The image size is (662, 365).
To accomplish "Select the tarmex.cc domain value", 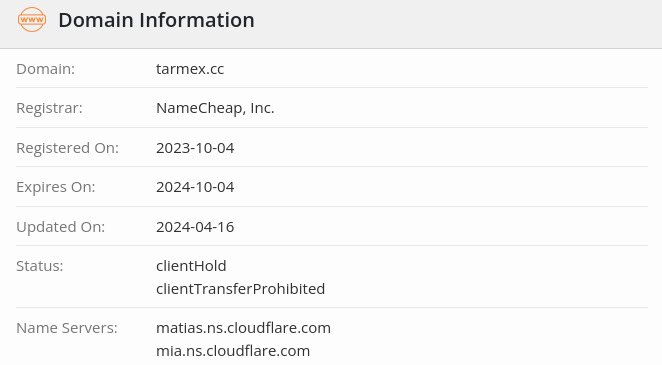I will click(x=190, y=69).
